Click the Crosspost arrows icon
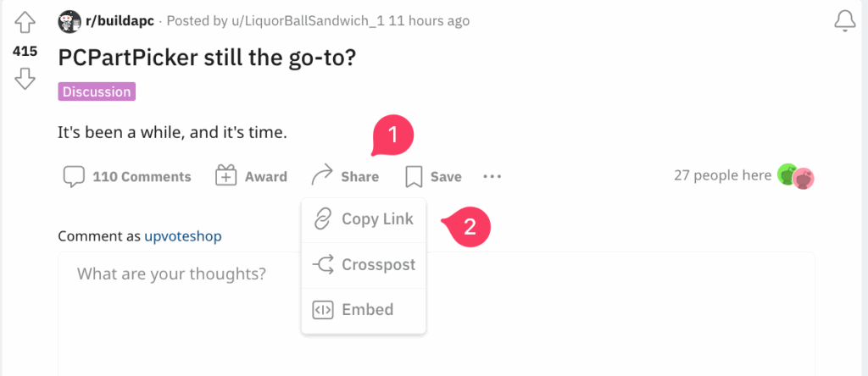Viewport: 868px width, 376px height. click(323, 264)
